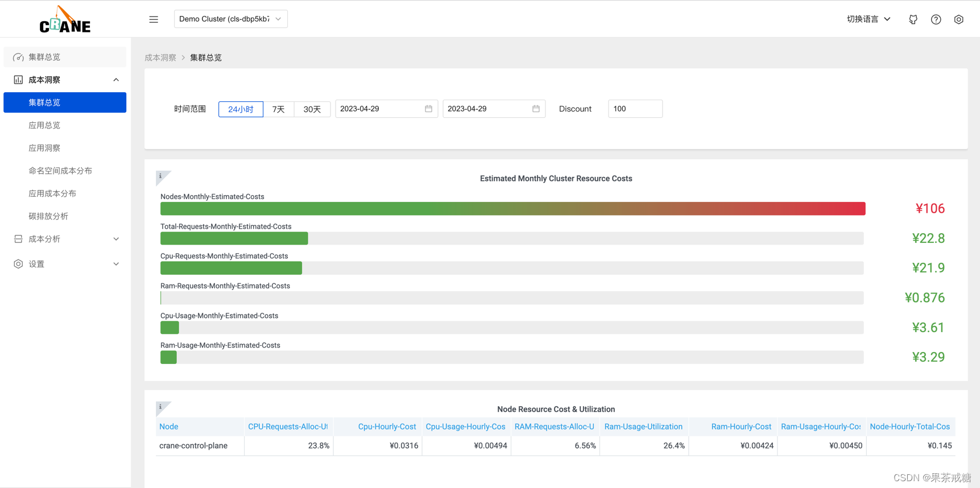Viewport: 980px width, 488px height.
Task: Click the Ram-Usage-Utilization column header
Action: [x=644, y=427]
